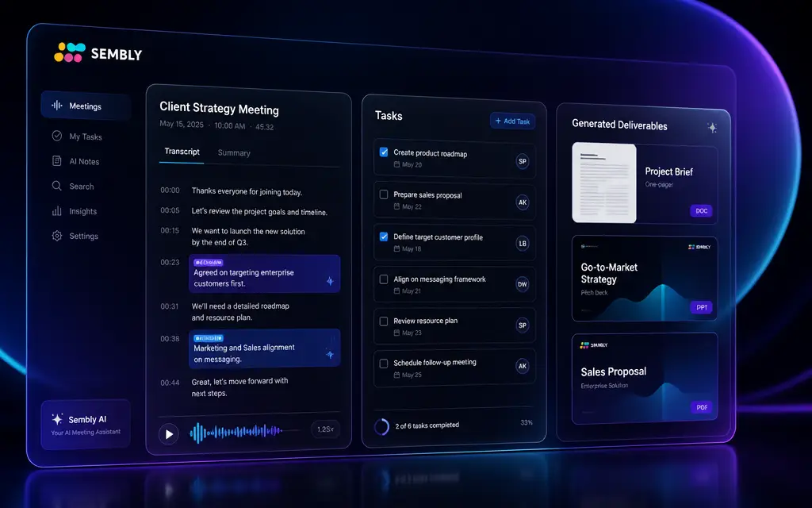Viewport: 812px width, 508px height.
Task: Click AK avatar on Schedule follow-up meeting
Action: 523,366
